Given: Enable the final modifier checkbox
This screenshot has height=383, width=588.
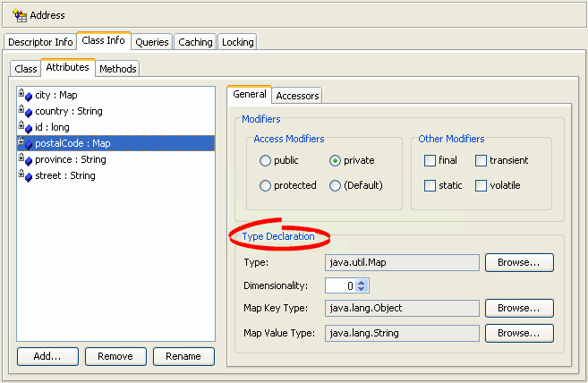Looking at the screenshot, I should coord(430,160).
